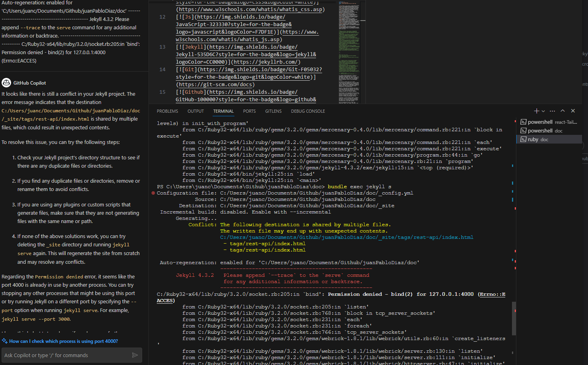Click the sparkle icon next to suggested question
The height and width of the screenshot is (365, 588).
(x=5, y=341)
